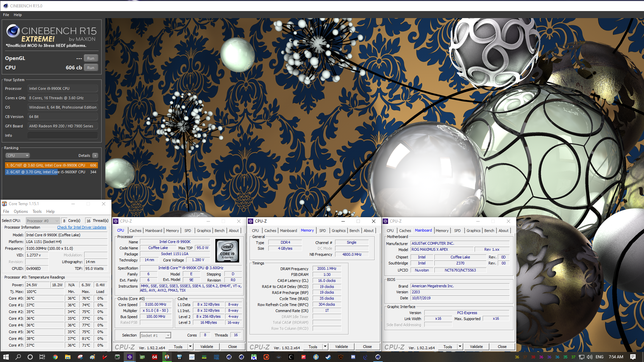This screenshot has width=644, height=362.
Task: Open AIDA64 red 64 taskbar icon
Action: [154, 357]
